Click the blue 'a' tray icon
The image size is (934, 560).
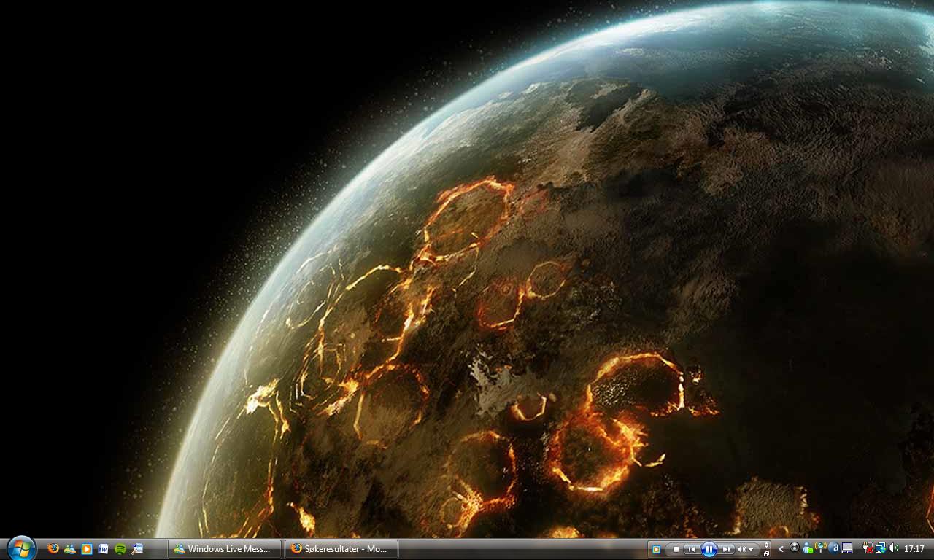point(834,548)
